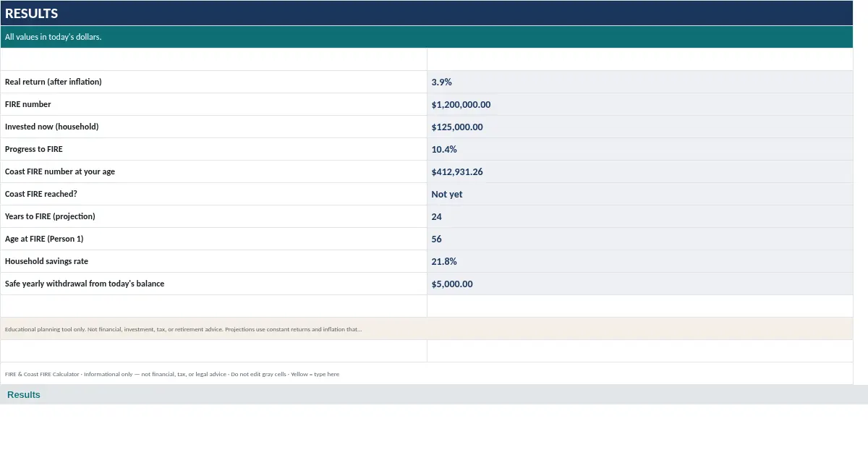Click the Years to FIRE value 24

point(640,216)
